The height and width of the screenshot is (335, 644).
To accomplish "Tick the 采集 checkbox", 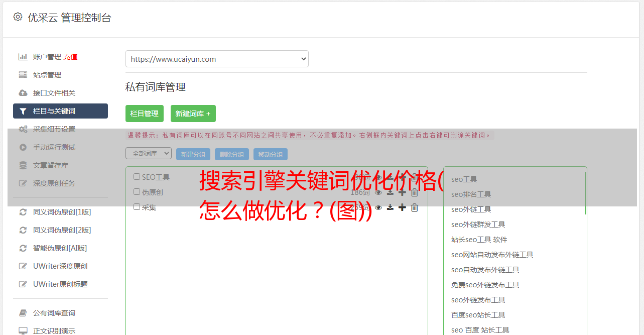I will coord(137,207).
